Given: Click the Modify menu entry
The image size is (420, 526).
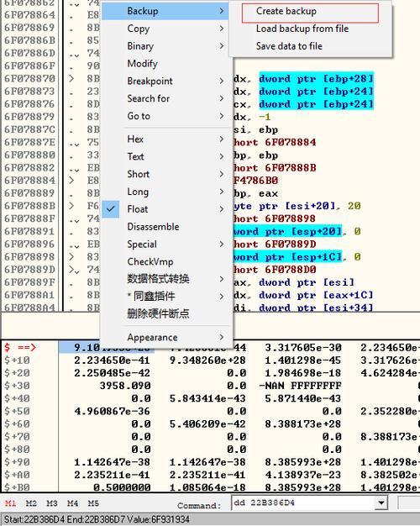Looking at the screenshot, I should 166,63.
